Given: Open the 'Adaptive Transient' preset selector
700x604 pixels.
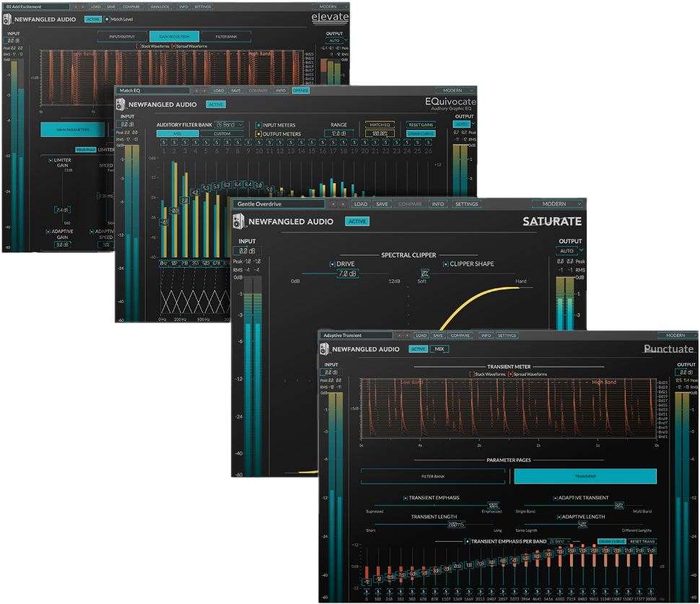Looking at the screenshot, I should (356, 336).
